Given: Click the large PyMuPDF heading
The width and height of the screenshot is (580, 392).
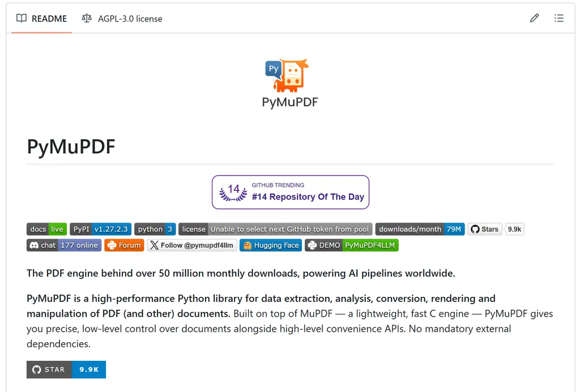Looking at the screenshot, I should pyautogui.click(x=71, y=147).
